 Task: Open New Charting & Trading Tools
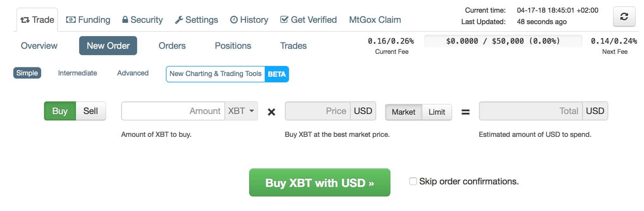215,74
